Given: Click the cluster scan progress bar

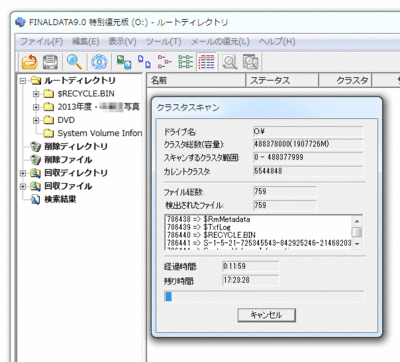Looking at the screenshot, I should (264, 296).
